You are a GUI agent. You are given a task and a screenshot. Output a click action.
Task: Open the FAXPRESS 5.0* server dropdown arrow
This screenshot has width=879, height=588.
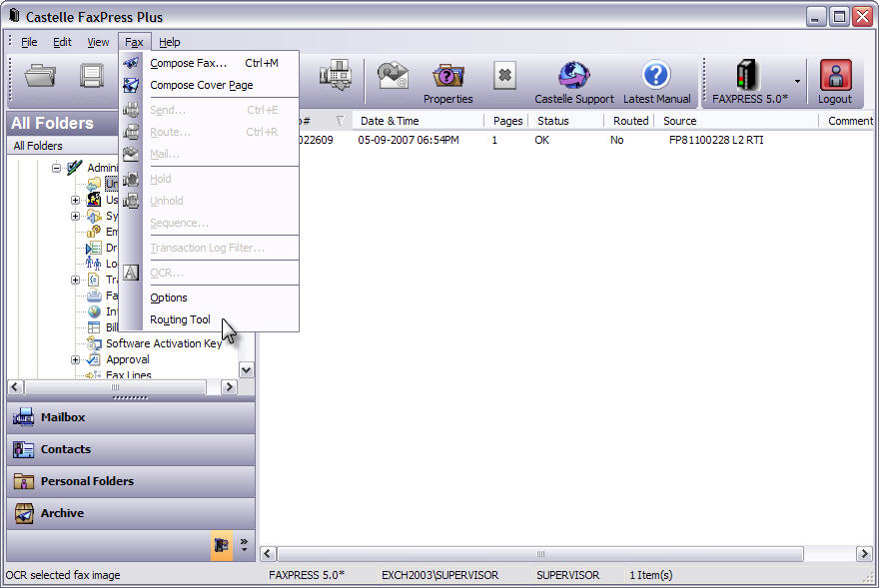point(797,82)
